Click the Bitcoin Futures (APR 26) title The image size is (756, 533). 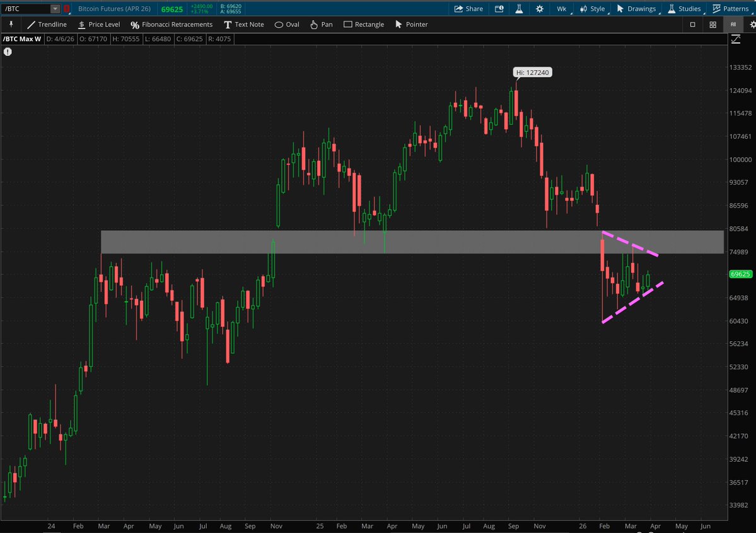click(114, 9)
